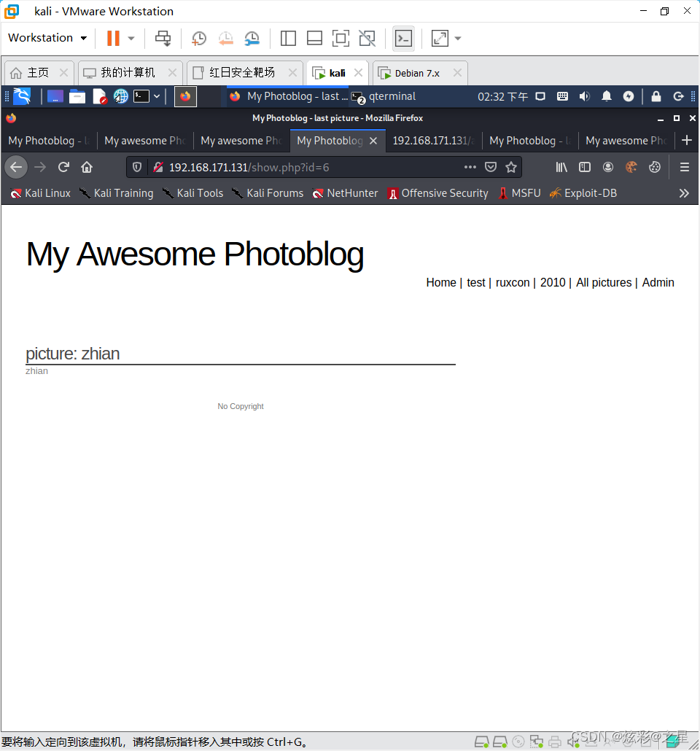Go to the Firefox home page

(87, 167)
